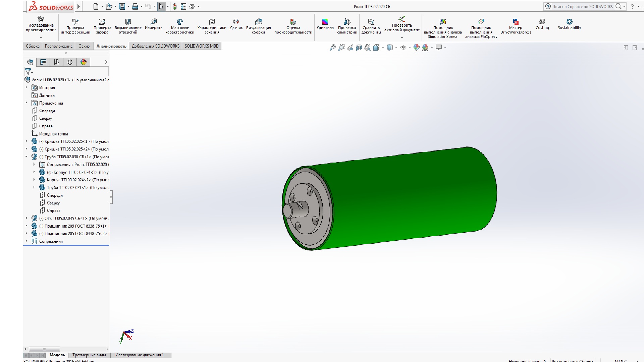Click the Sensor (Датчик) tool
Screen dimensions: 644x362
tap(236, 24)
